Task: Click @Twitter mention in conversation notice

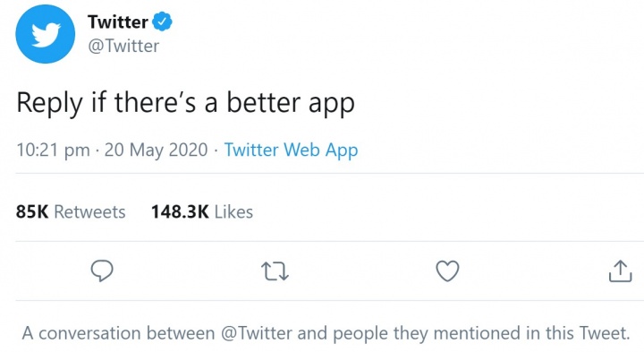Action: [x=257, y=333]
